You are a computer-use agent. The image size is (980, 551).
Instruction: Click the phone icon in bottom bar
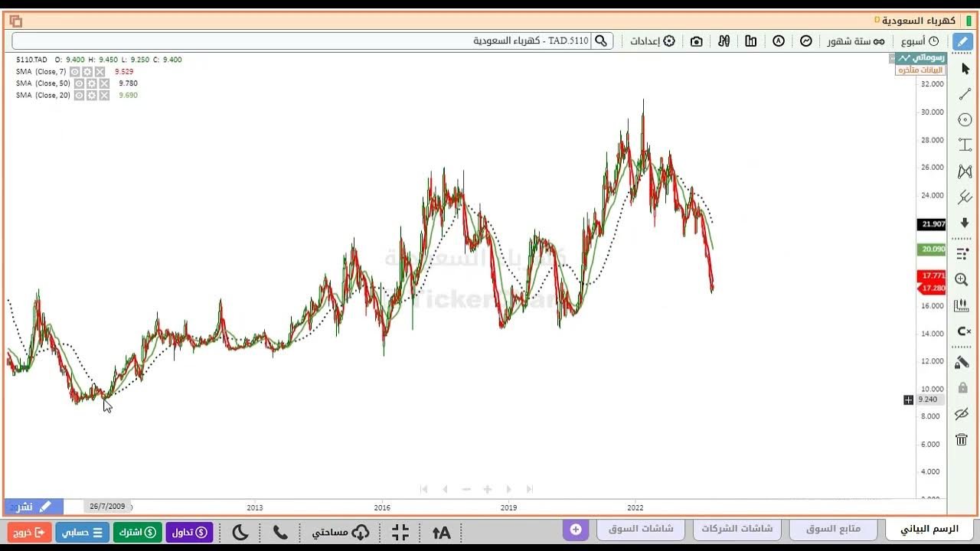pyautogui.click(x=280, y=532)
